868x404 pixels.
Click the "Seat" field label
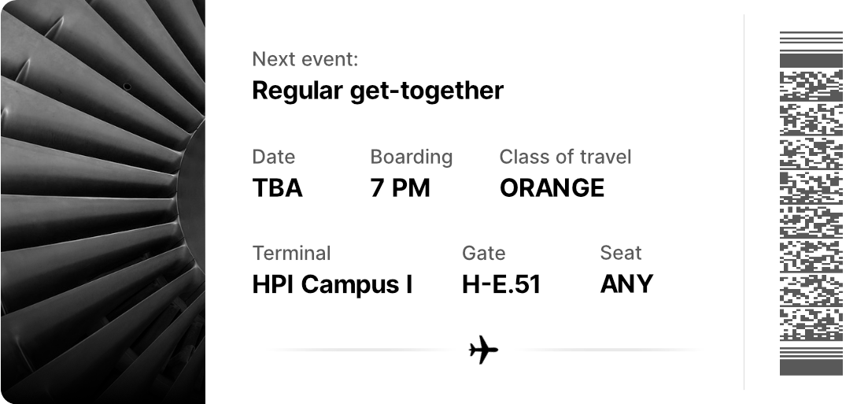(620, 253)
